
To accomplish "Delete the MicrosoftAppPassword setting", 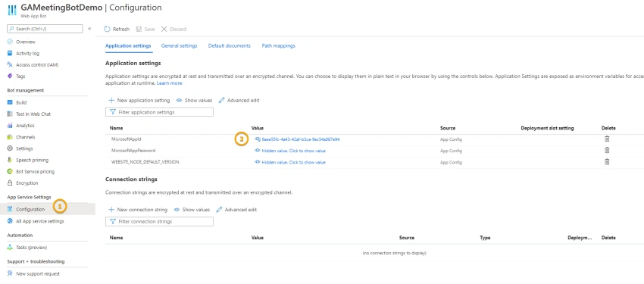I will pyautogui.click(x=607, y=151).
